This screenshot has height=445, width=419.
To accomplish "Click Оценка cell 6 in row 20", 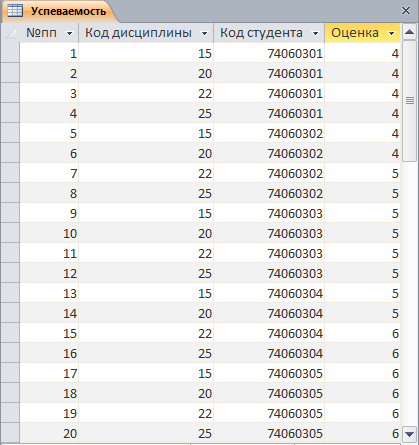I will click(363, 433).
